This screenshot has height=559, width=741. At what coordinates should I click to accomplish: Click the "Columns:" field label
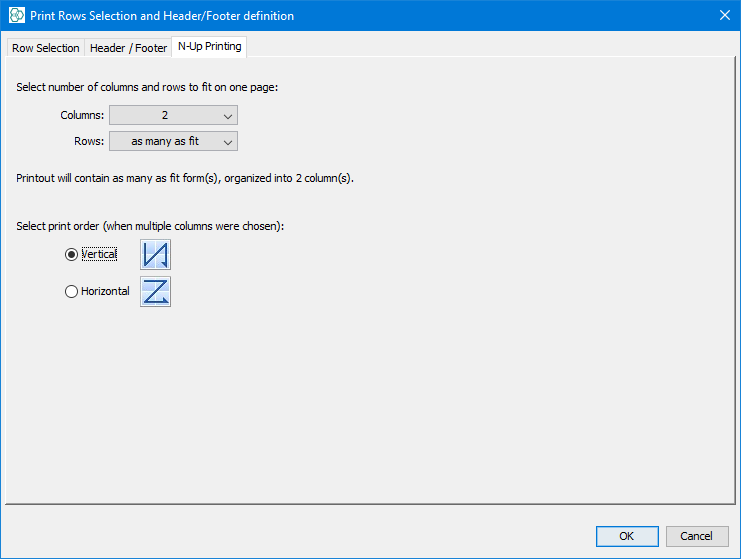(82, 116)
